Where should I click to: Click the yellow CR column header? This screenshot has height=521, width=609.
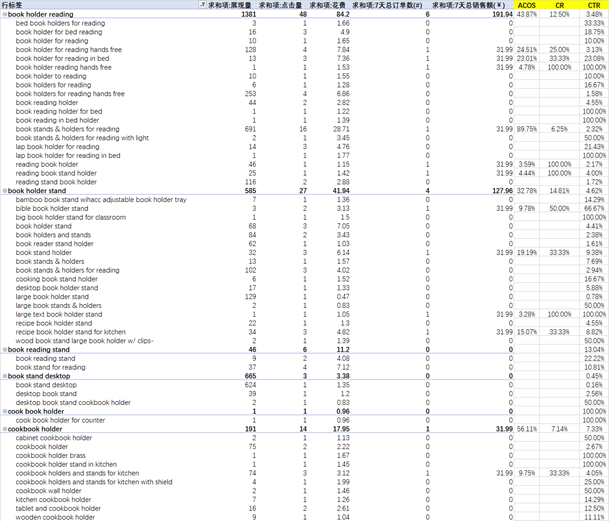coord(560,6)
